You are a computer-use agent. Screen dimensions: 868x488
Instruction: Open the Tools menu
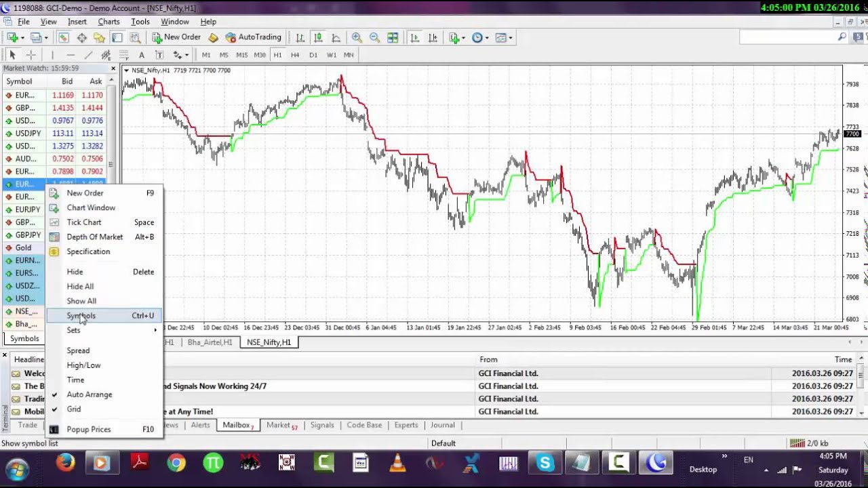click(140, 22)
